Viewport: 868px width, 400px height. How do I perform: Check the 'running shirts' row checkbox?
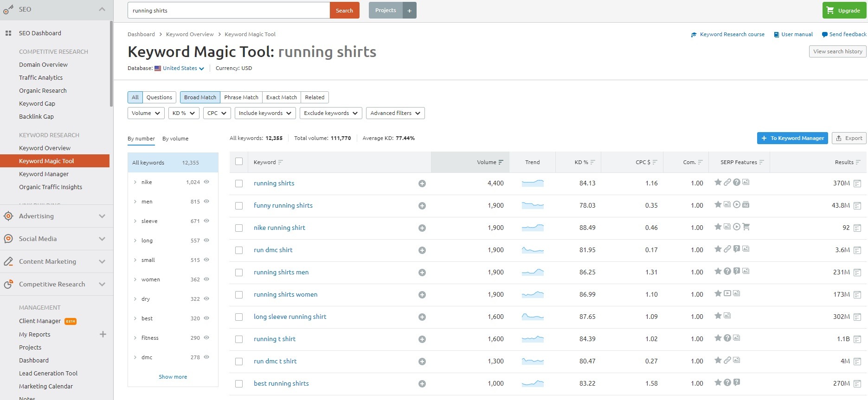(x=239, y=184)
